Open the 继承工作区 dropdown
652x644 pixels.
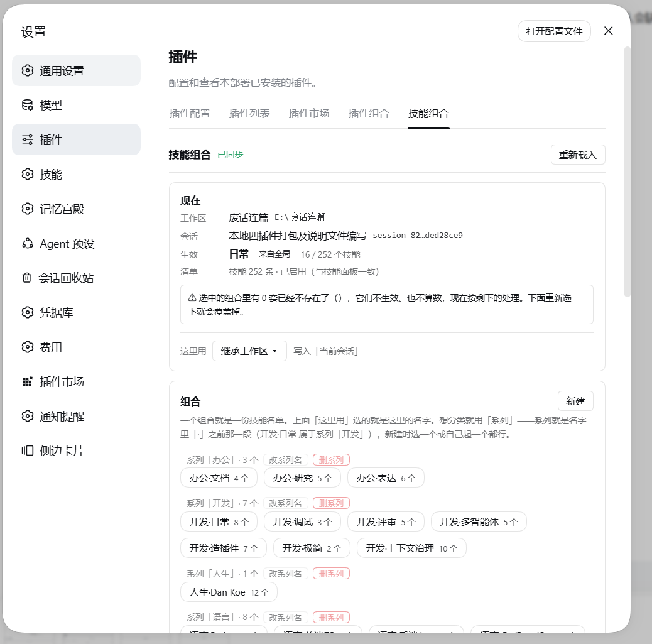[249, 351]
